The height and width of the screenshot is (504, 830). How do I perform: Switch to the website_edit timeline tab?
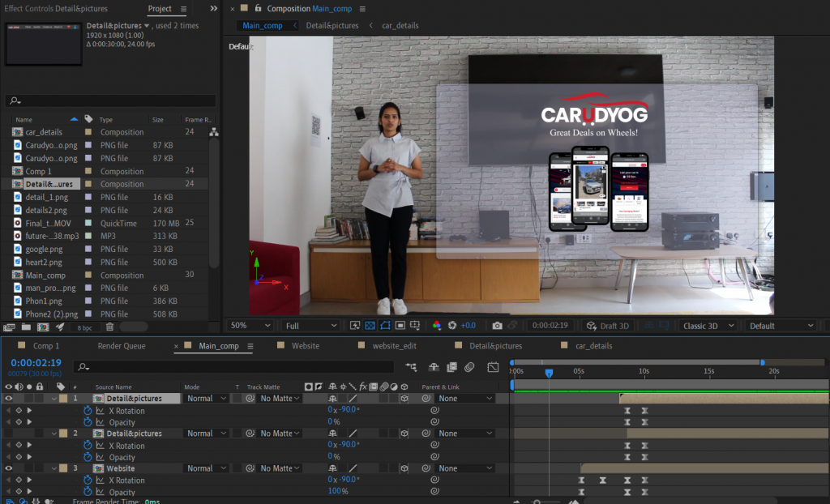tap(395, 346)
